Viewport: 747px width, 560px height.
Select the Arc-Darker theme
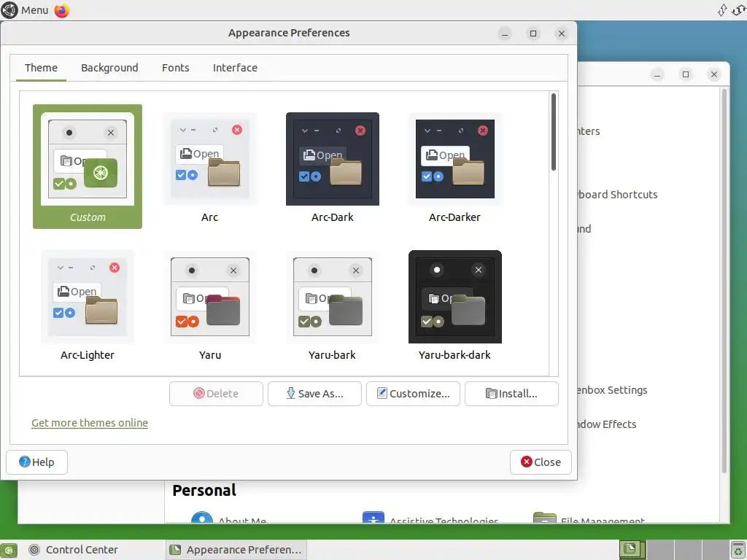click(454, 166)
